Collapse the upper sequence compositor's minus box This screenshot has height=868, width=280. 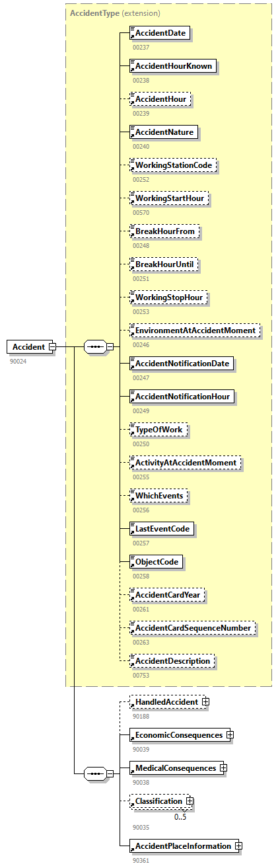pyautogui.click(x=110, y=346)
